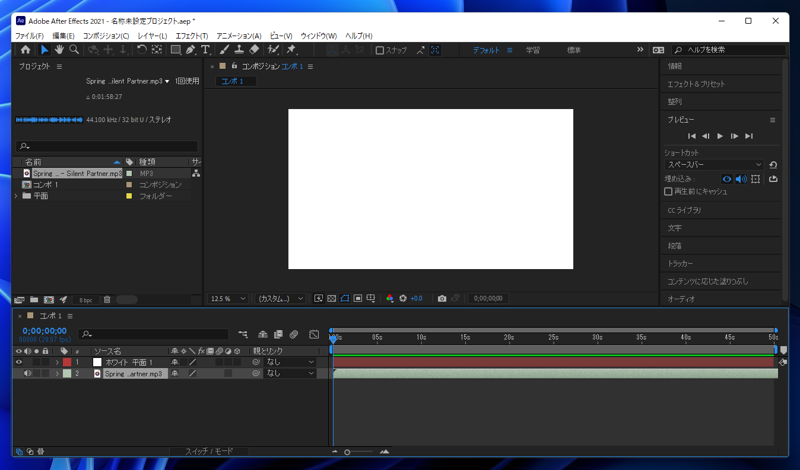Open the show channel RGB color icon
Screen dimensions: 800x470
[x=390, y=299]
